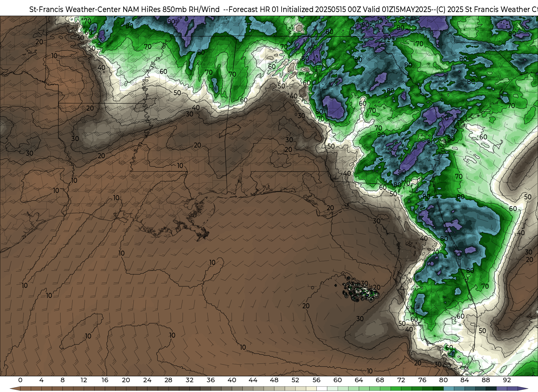This screenshot has width=538, height=392.
Task: Click the colorbar tick label "32"
Action: click(x=189, y=380)
